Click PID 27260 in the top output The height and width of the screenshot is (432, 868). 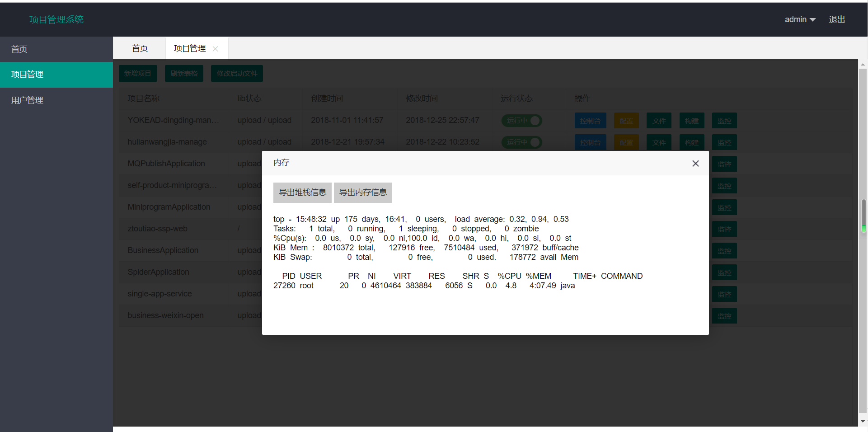(x=284, y=286)
